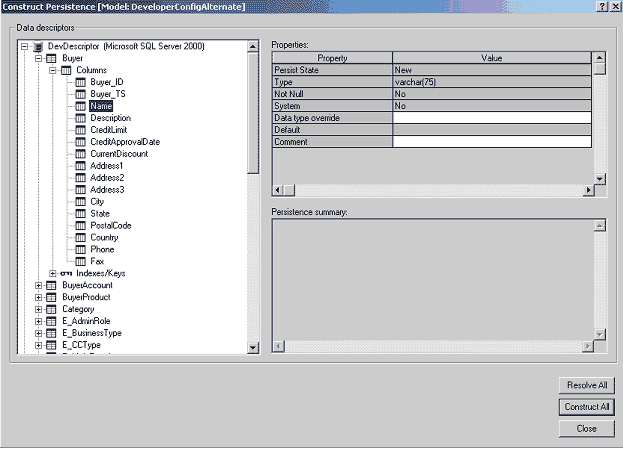Click the help question mark icon
The image size is (623, 449).
pyautogui.click(x=601, y=6)
